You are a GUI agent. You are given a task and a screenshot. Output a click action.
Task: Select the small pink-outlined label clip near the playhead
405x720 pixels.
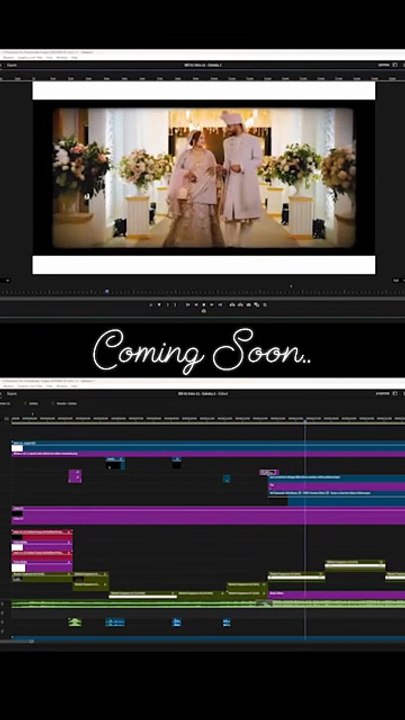coord(269,472)
